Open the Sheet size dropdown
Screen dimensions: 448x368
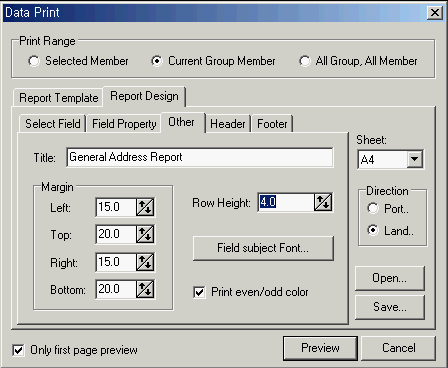[415, 159]
